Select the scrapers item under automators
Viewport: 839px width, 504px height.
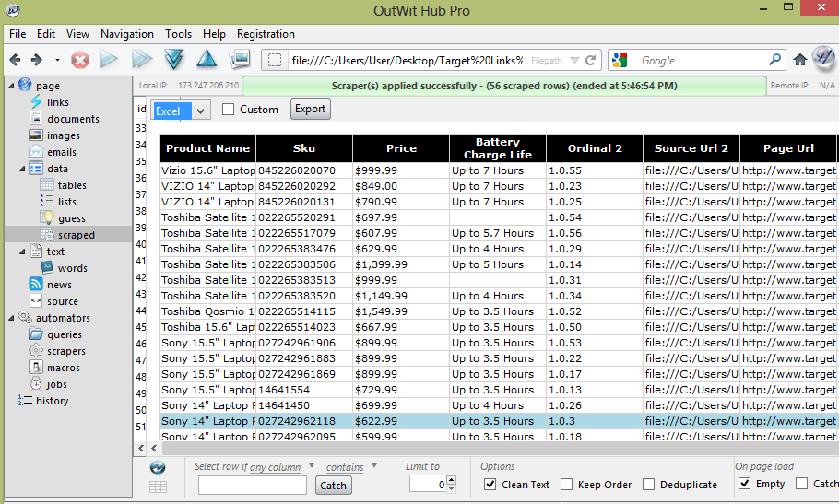coord(66,351)
